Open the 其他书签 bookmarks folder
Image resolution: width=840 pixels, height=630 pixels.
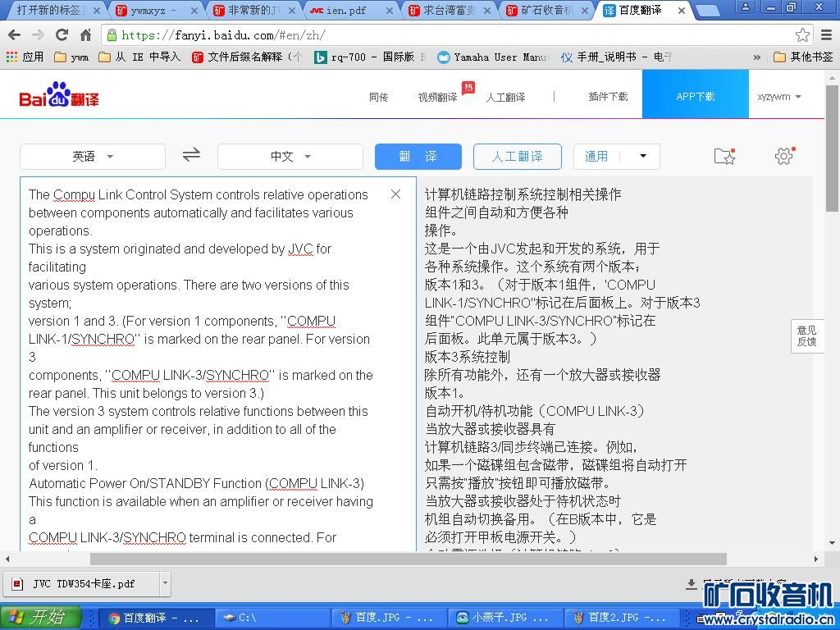804,57
